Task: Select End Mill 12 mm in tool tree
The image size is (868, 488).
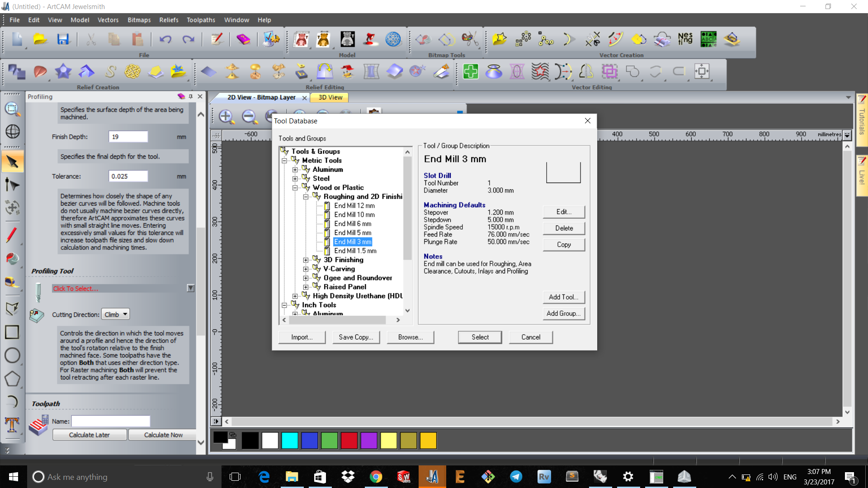Action: tap(354, 206)
